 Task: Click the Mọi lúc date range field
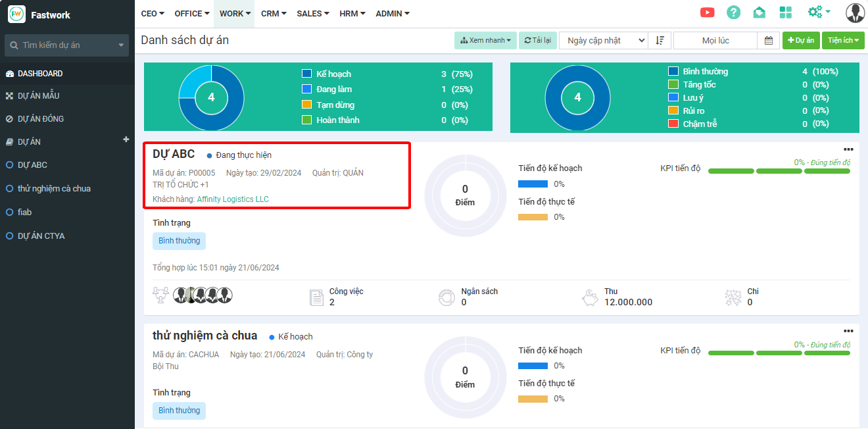(x=715, y=41)
